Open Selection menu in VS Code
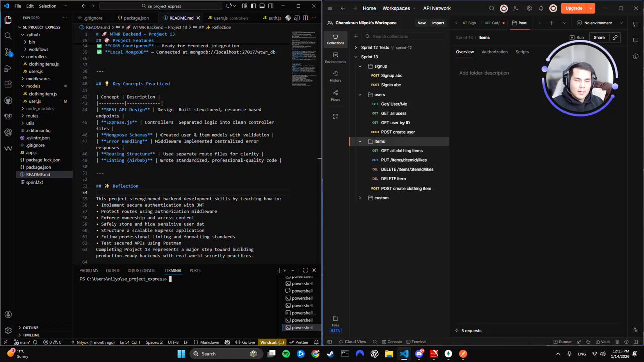Screen dimensions: 644x362 (48, 6)
